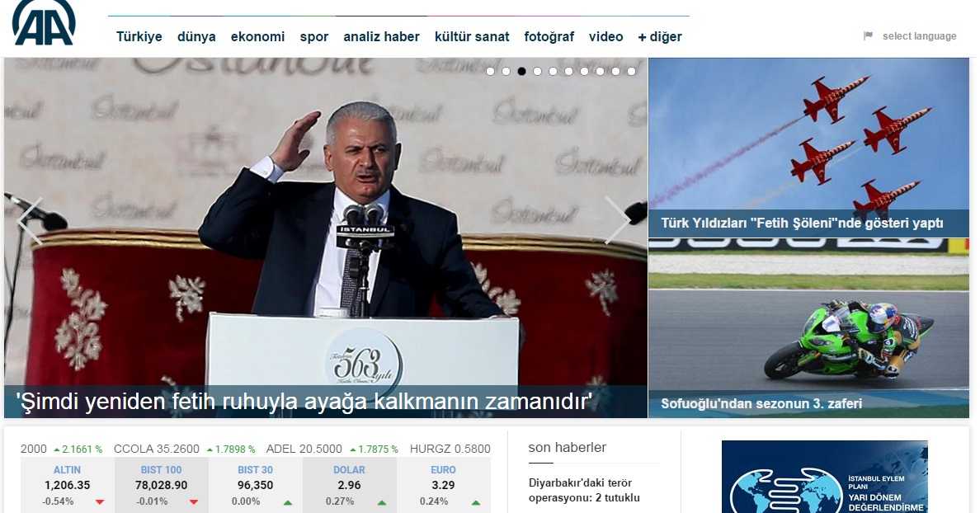Click CCOLA 35.2600 ticker entry
980x513 pixels.
click(x=156, y=449)
